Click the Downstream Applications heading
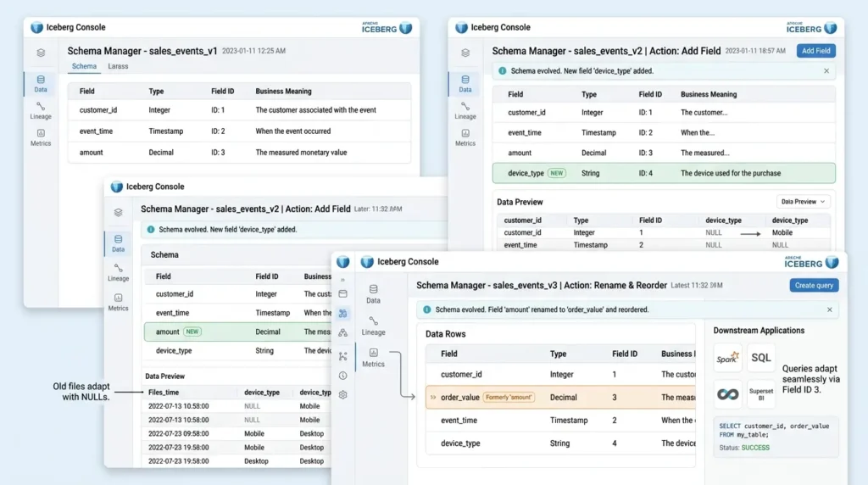The width and height of the screenshot is (868, 485). click(759, 331)
